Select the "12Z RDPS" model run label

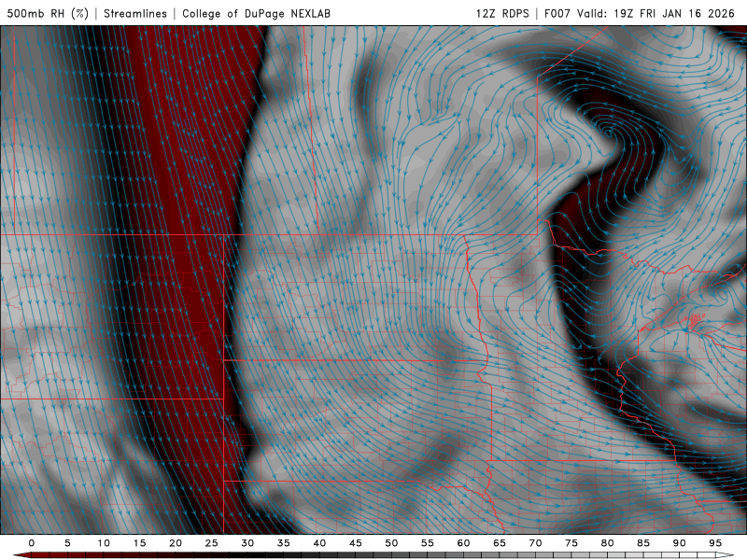pos(502,13)
